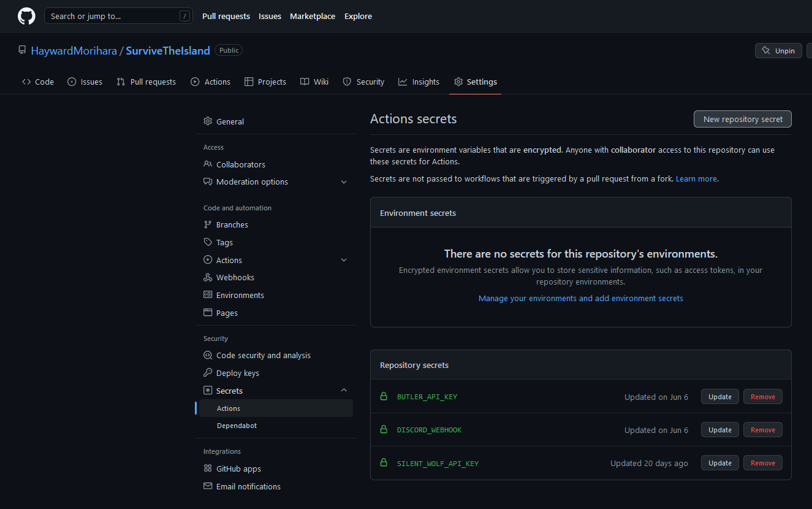The height and width of the screenshot is (509, 812).
Task: Click the "Updated 20 days ago" text
Action: pos(649,463)
